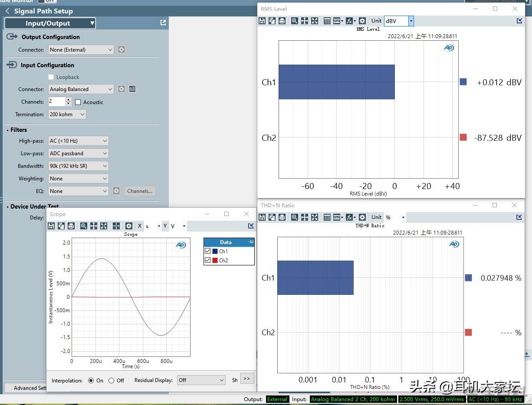Click the Ch1 blue swatch in THD+N Ratio
Screen dimensions: 532x405
point(468,278)
